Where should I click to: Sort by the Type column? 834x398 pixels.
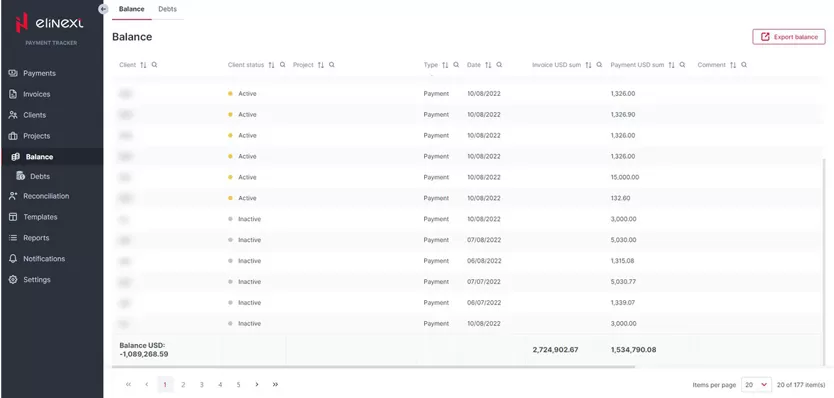pyautogui.click(x=445, y=65)
